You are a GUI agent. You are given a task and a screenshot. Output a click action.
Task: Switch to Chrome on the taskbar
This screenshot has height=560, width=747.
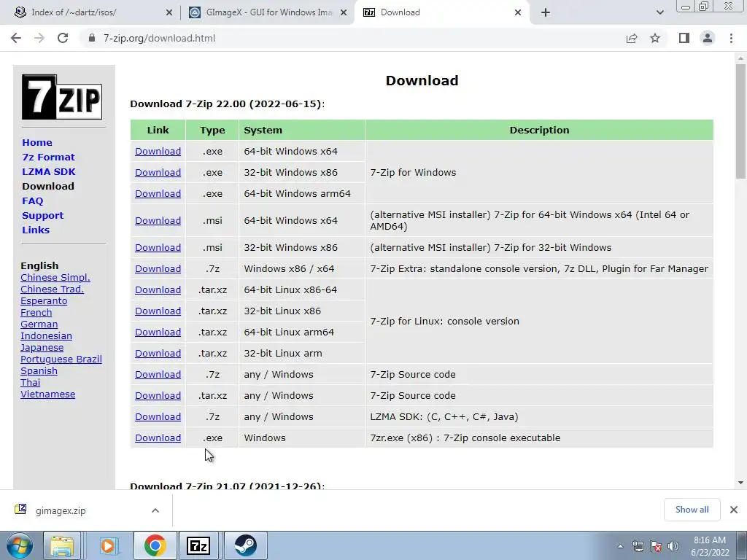(x=155, y=545)
